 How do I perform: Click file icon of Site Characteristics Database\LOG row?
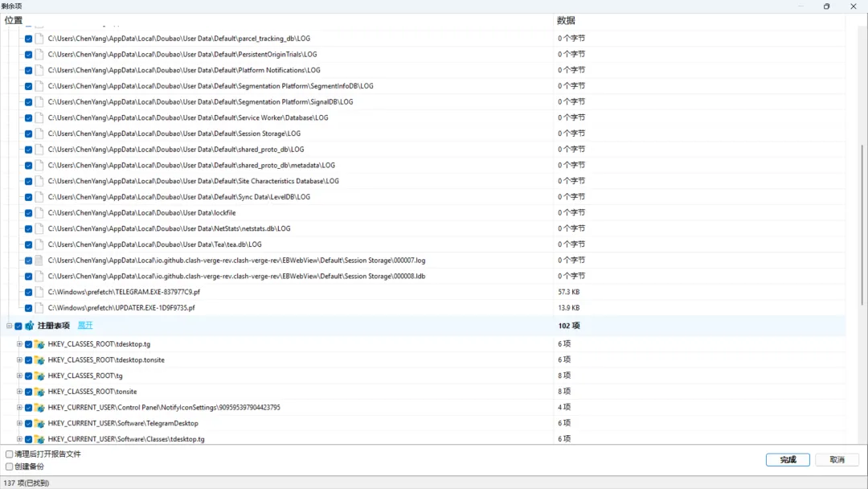[x=39, y=181]
